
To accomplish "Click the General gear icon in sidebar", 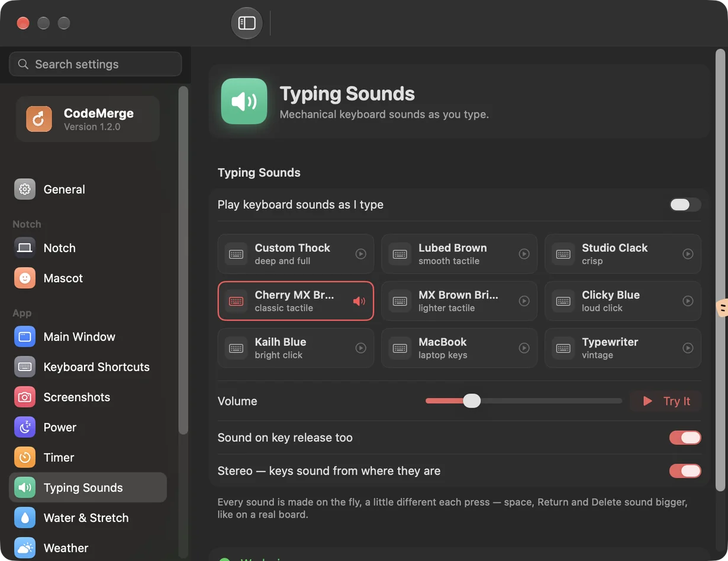I will coord(25,189).
